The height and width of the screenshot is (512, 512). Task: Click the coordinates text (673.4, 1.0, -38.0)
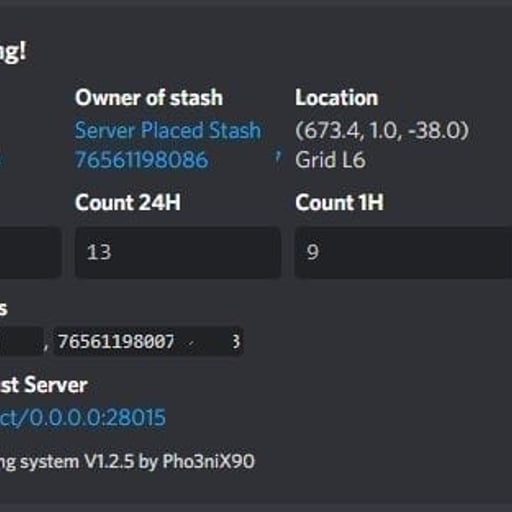click(x=382, y=130)
